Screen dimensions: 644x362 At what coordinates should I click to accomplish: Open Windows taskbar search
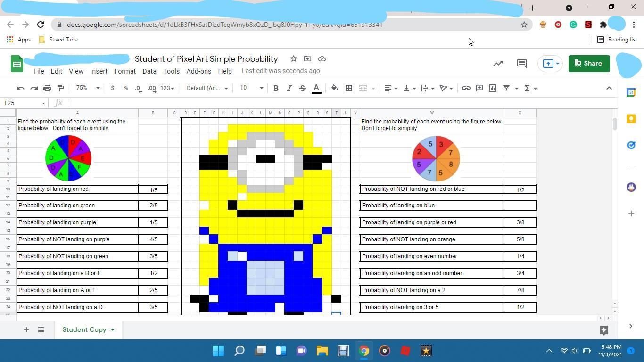[x=239, y=351]
